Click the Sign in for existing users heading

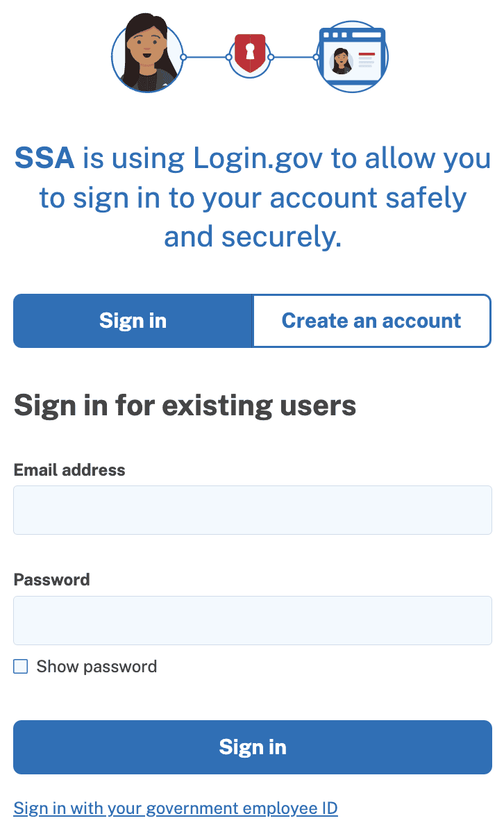185,405
